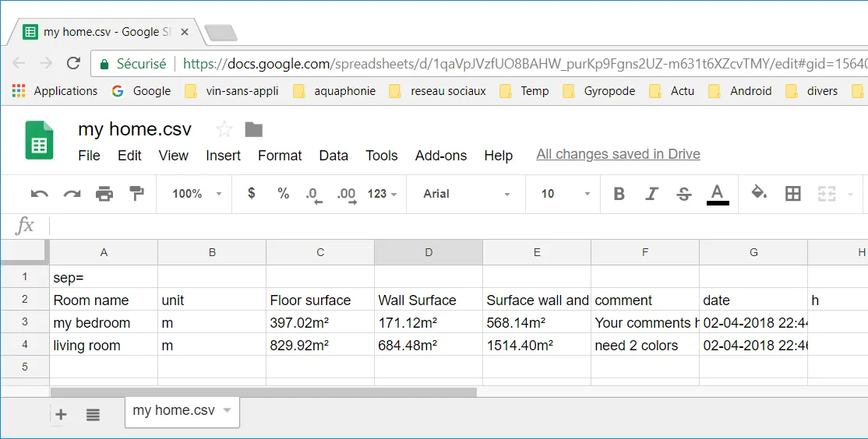The width and height of the screenshot is (868, 439).
Task: Go back in browser history
Action: pyautogui.click(x=19, y=63)
